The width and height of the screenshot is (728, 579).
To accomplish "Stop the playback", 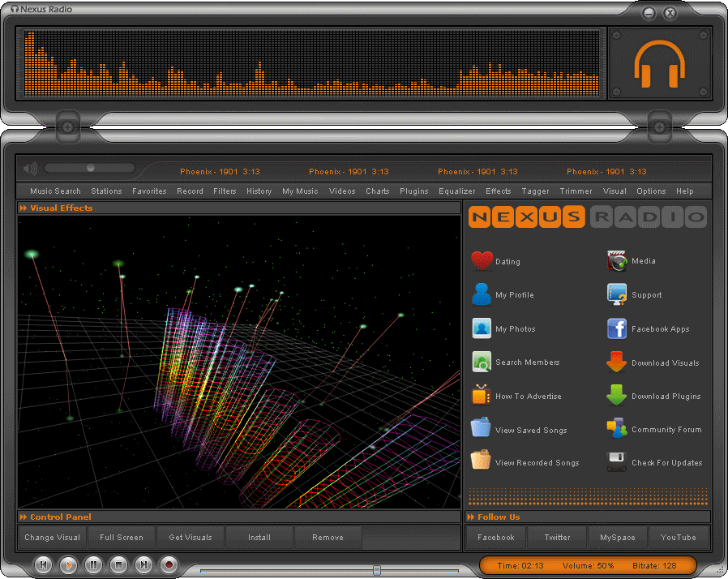I will (x=119, y=564).
